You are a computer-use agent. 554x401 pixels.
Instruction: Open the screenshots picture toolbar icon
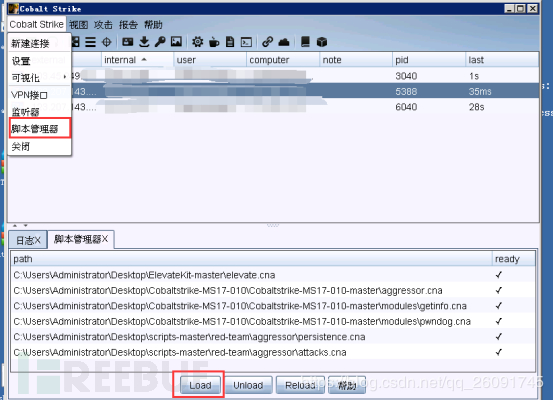(176, 42)
